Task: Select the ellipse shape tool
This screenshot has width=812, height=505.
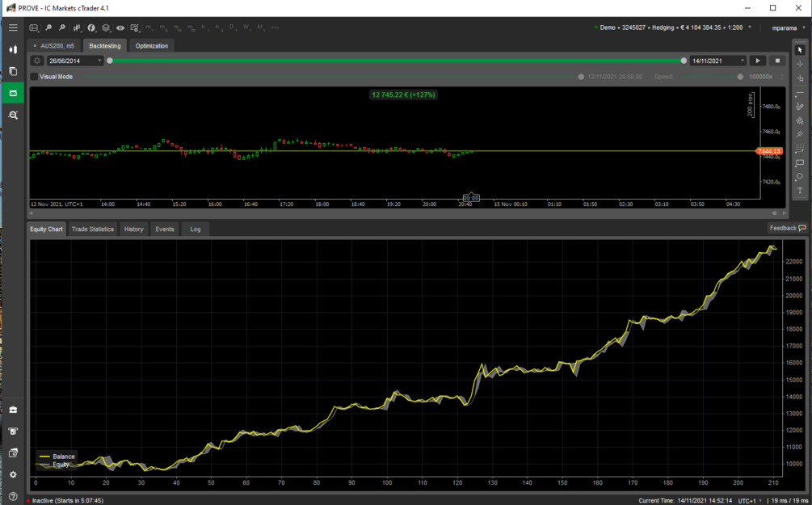Action: [800, 177]
